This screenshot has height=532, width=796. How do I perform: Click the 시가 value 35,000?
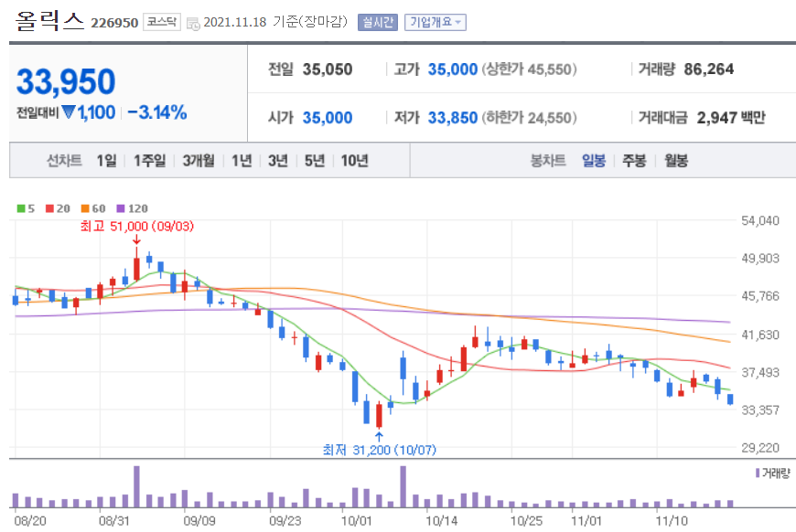(x=328, y=118)
